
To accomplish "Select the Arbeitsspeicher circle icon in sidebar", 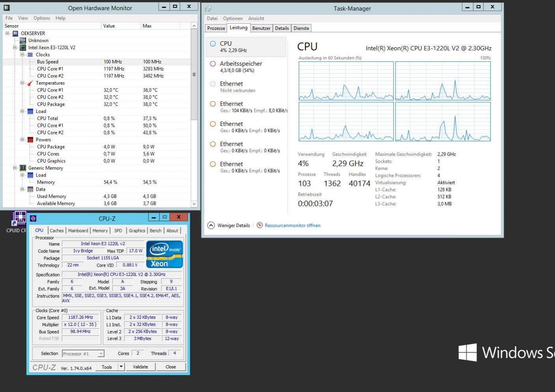I will [x=213, y=64].
